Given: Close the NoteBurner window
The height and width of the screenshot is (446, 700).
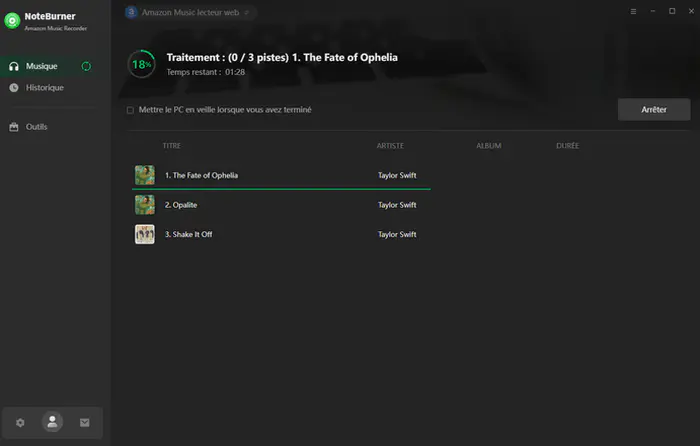Looking at the screenshot, I should coord(691,11).
